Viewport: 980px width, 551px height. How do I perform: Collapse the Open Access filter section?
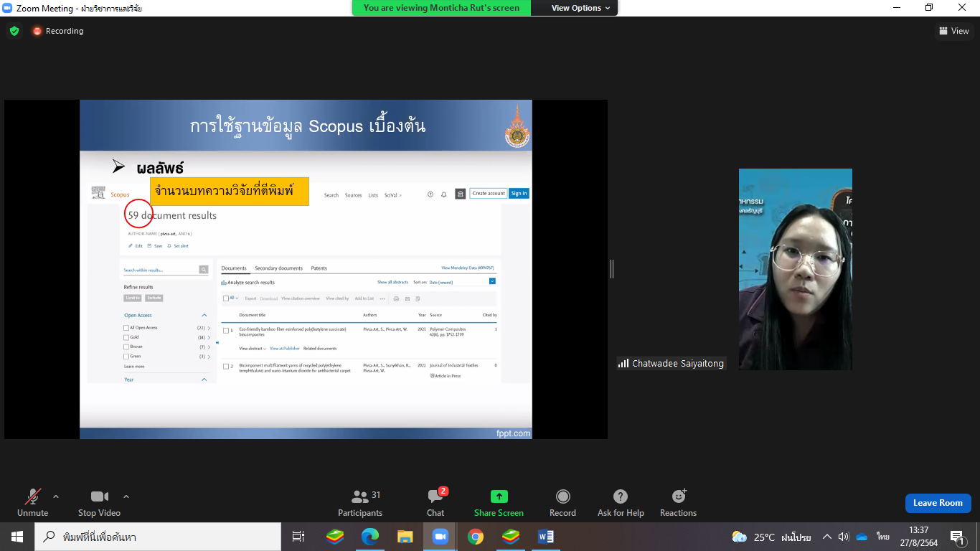click(x=204, y=316)
